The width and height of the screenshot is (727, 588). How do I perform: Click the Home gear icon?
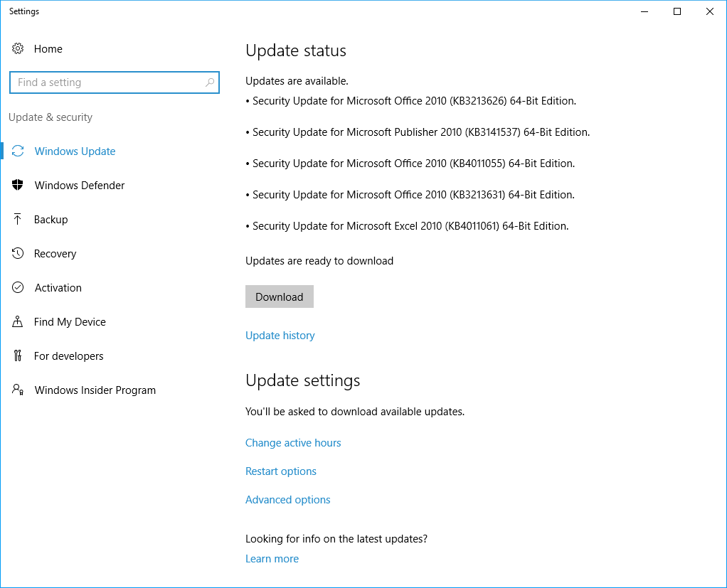coord(18,49)
